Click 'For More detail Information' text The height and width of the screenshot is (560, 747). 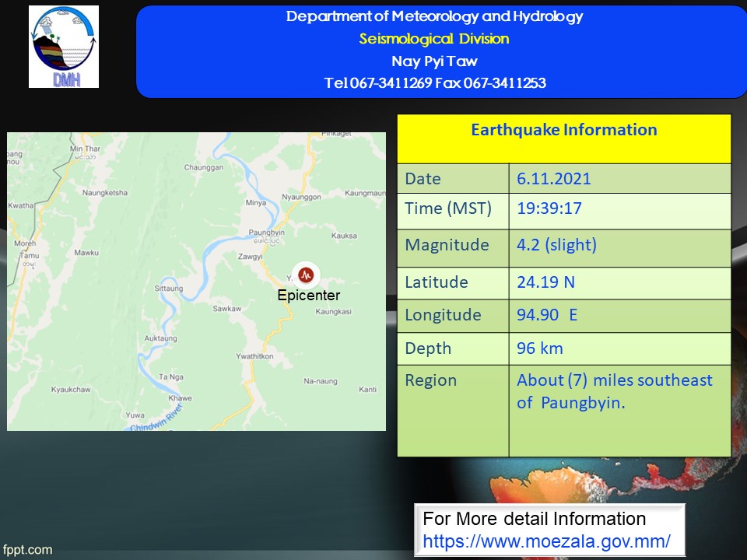click(534, 519)
